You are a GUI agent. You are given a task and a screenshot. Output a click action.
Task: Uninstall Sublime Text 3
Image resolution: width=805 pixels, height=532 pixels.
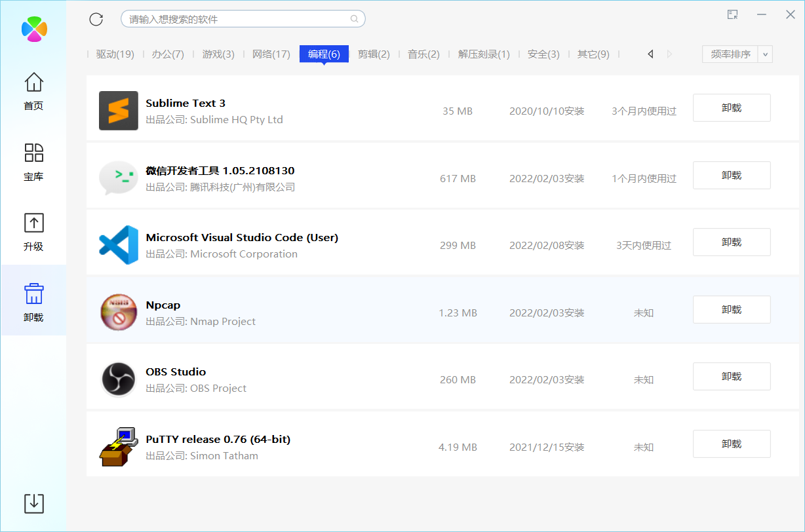(x=732, y=108)
